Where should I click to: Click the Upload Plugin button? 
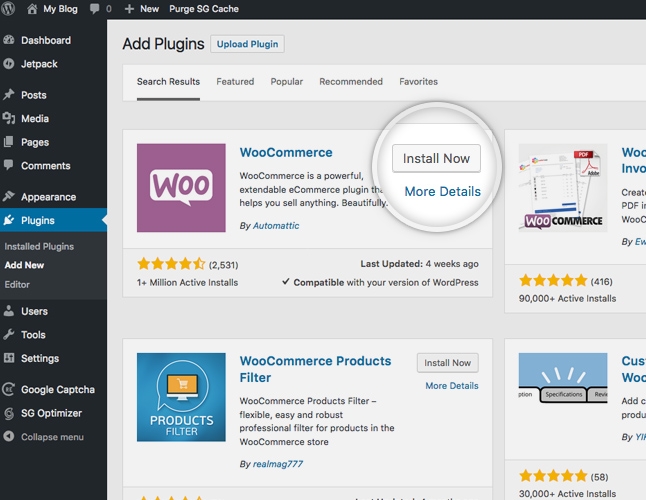(247, 44)
